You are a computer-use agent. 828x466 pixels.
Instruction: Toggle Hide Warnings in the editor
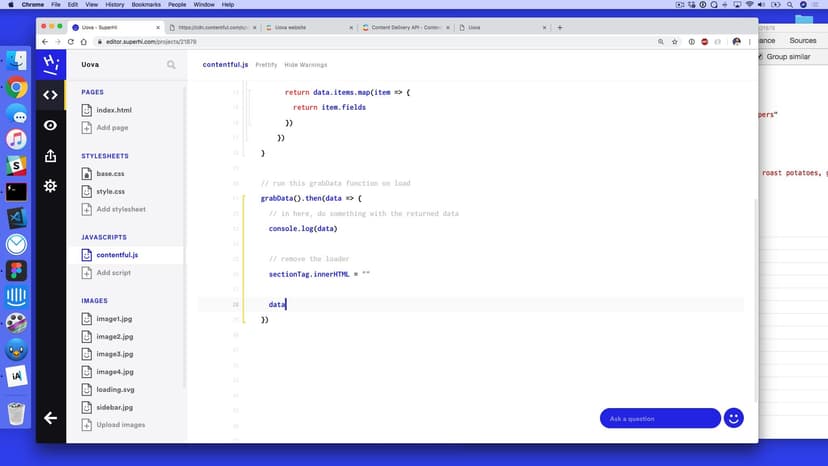point(305,64)
